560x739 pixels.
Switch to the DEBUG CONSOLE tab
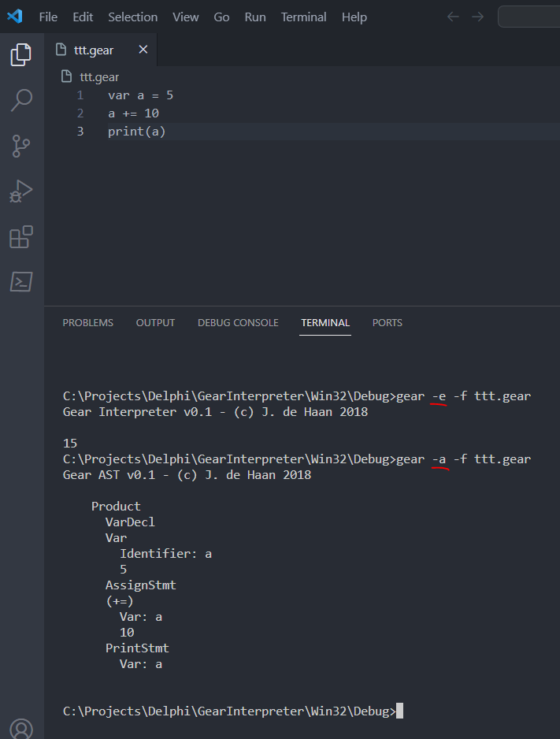tap(238, 323)
